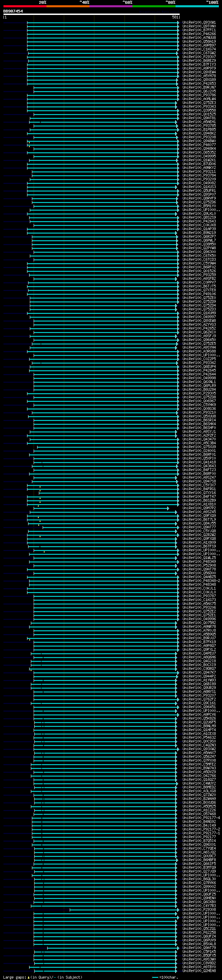The width and height of the screenshot is (222, 980).
Task: Select the cyan ~100% identity legend segment
Action: pyautogui.click(x=197, y=6)
